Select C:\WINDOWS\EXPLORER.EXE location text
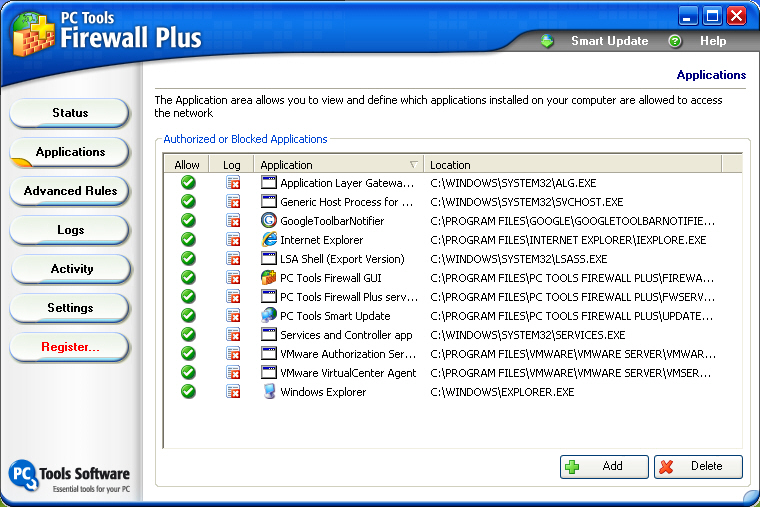Screen dimensions: 760x507 pyautogui.click(x=502, y=392)
